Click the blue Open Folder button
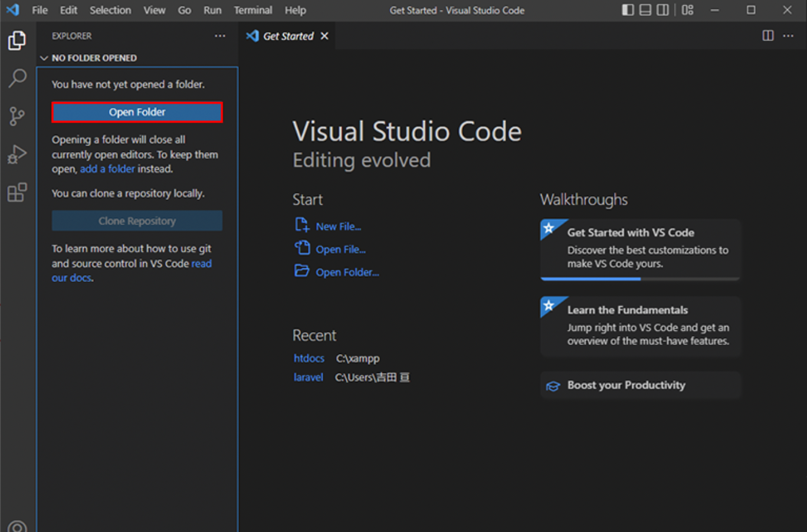Image resolution: width=807 pixels, height=532 pixels. 137,112
